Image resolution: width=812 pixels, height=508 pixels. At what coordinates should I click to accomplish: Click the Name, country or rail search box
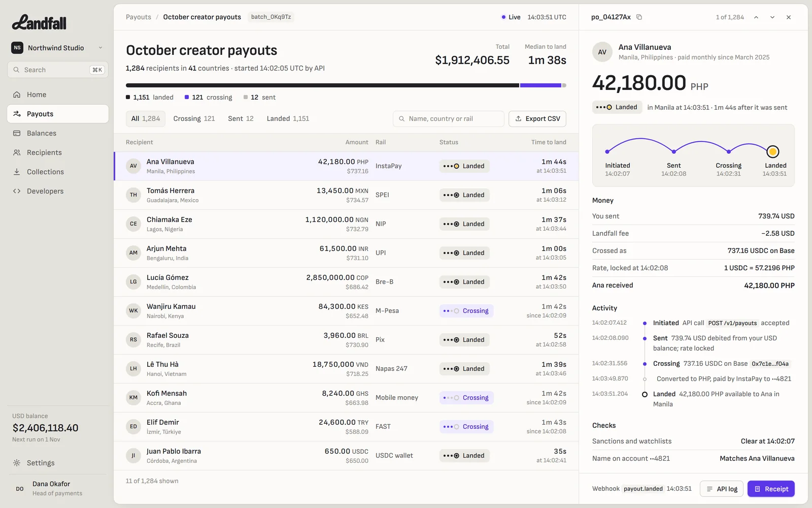[449, 118]
